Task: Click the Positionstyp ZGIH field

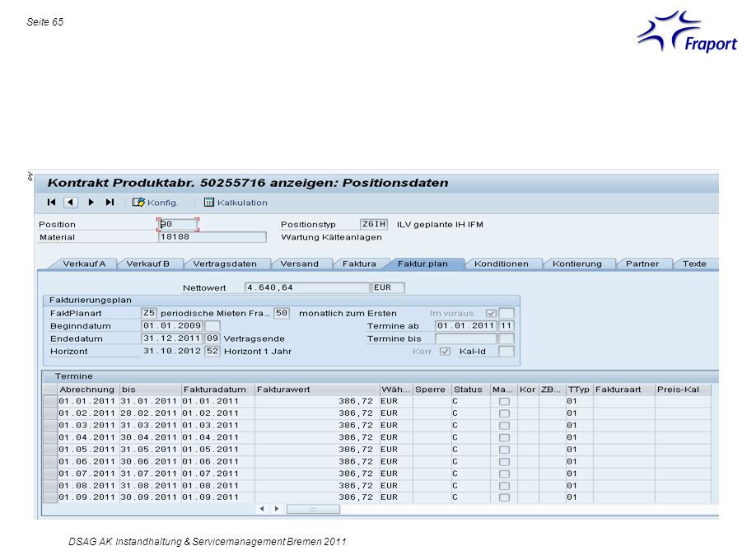Action: click(374, 224)
